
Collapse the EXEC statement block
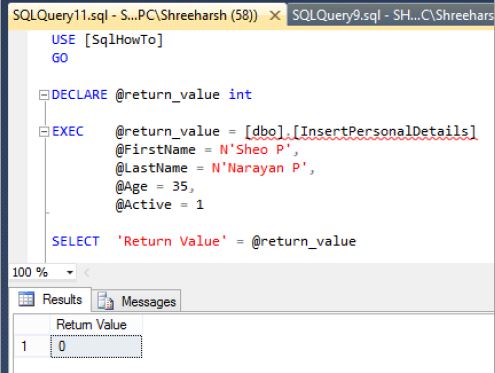(44, 132)
